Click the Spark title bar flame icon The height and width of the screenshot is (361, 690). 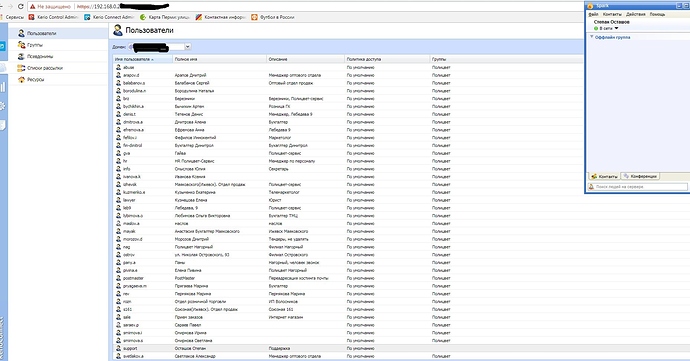click(x=590, y=5)
